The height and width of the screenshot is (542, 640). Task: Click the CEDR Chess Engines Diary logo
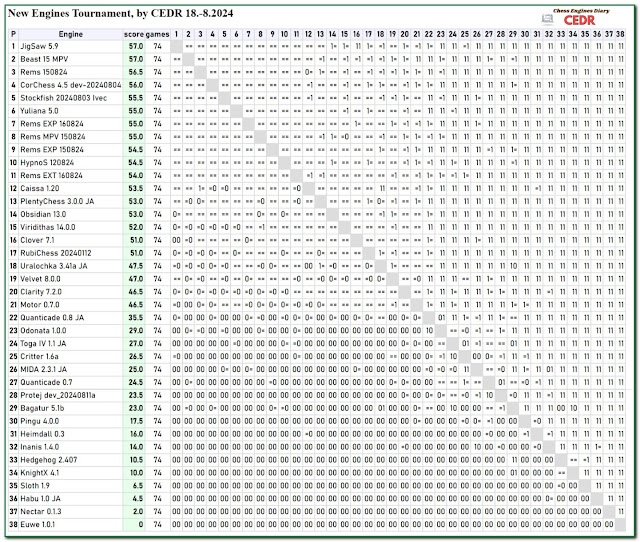coord(581,17)
